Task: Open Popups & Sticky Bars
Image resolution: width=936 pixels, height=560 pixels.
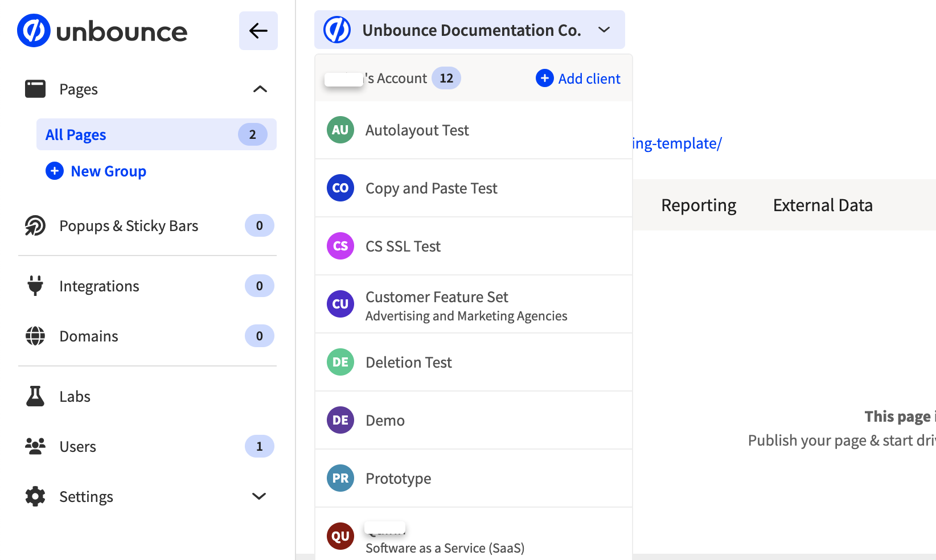Action: [129, 225]
